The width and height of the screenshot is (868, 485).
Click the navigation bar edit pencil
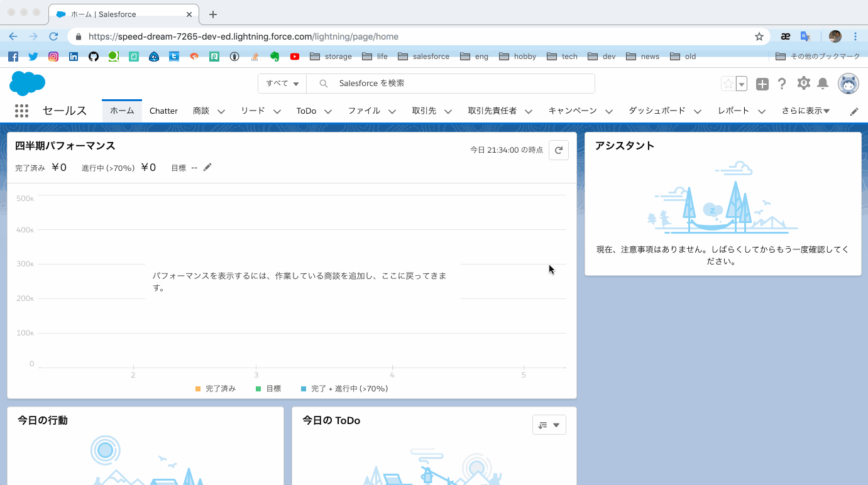[854, 111]
